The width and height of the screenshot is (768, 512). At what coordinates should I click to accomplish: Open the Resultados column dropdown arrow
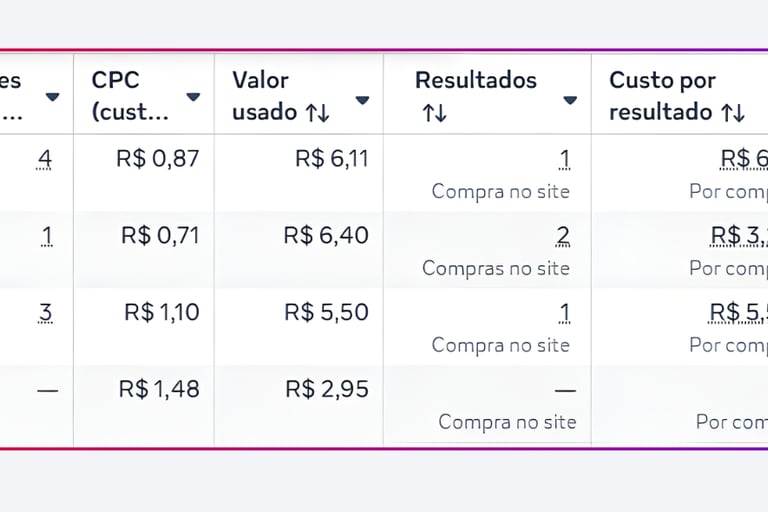569,99
